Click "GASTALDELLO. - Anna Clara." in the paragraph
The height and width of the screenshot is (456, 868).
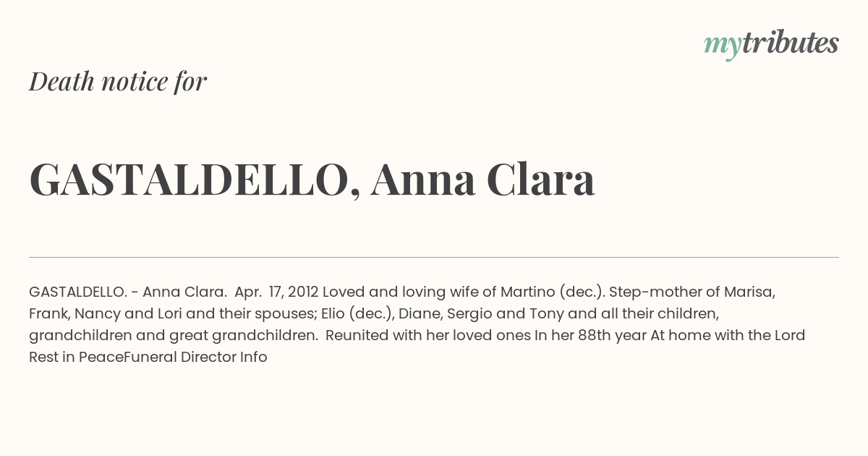click(128, 292)
